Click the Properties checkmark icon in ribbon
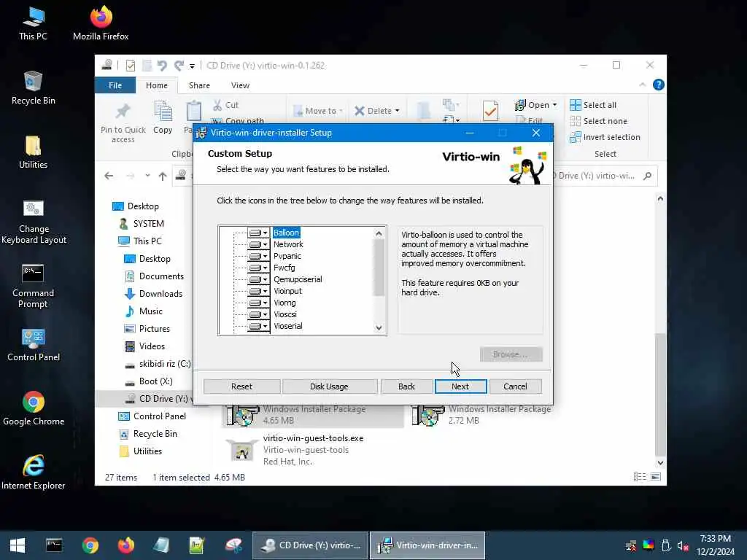The height and width of the screenshot is (560, 747). tap(490, 111)
